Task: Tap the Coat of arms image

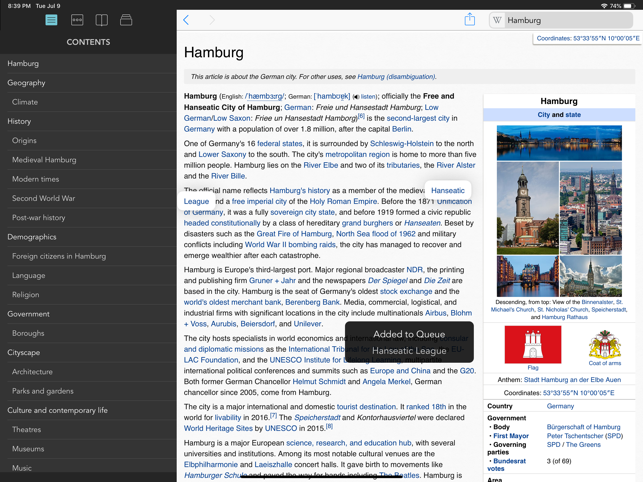Action: (x=604, y=344)
